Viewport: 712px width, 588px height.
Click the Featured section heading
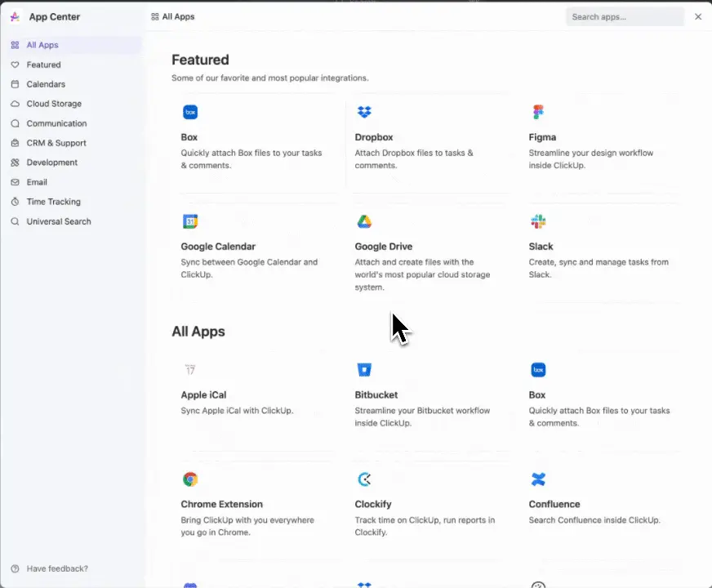(x=200, y=60)
